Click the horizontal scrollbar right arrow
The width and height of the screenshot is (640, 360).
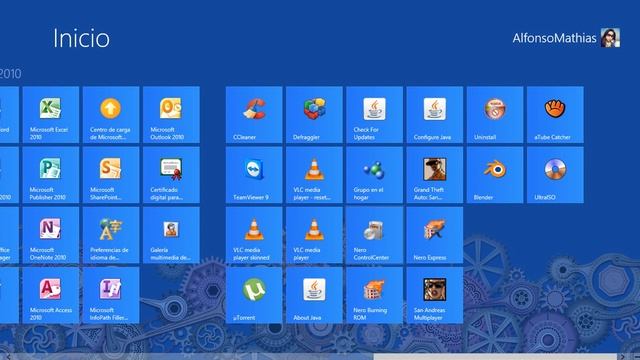(x=623, y=357)
